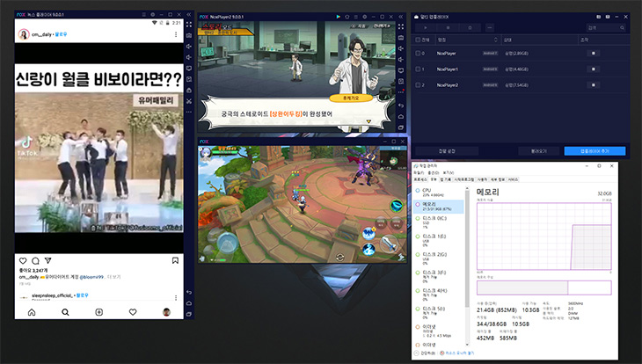Toggle auto mode in story game
The height and width of the screenshot is (364, 642).
point(360,25)
